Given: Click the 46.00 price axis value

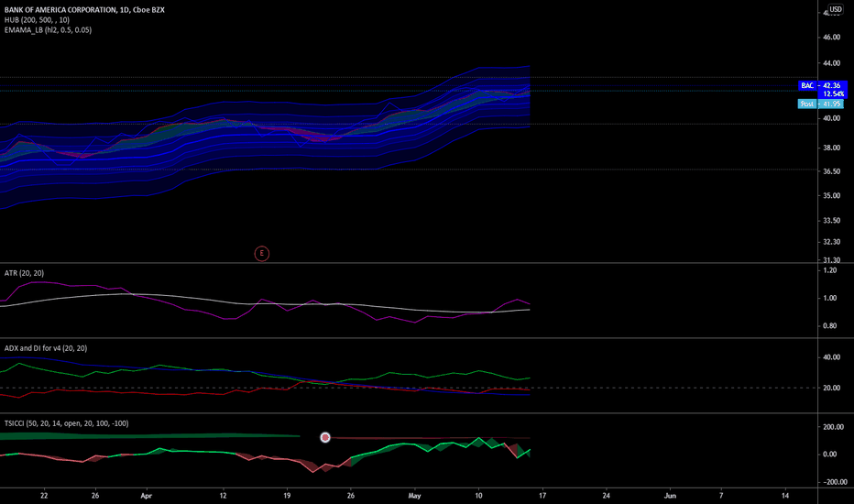Looking at the screenshot, I should click(x=832, y=37).
